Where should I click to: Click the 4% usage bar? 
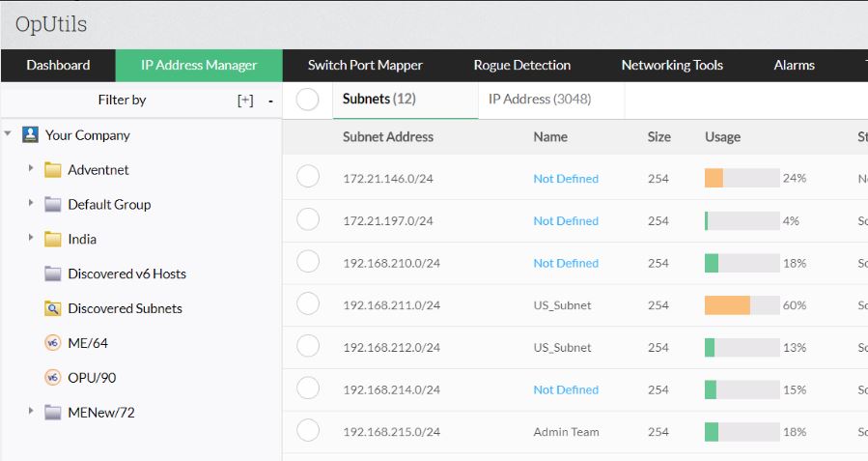[x=742, y=220]
